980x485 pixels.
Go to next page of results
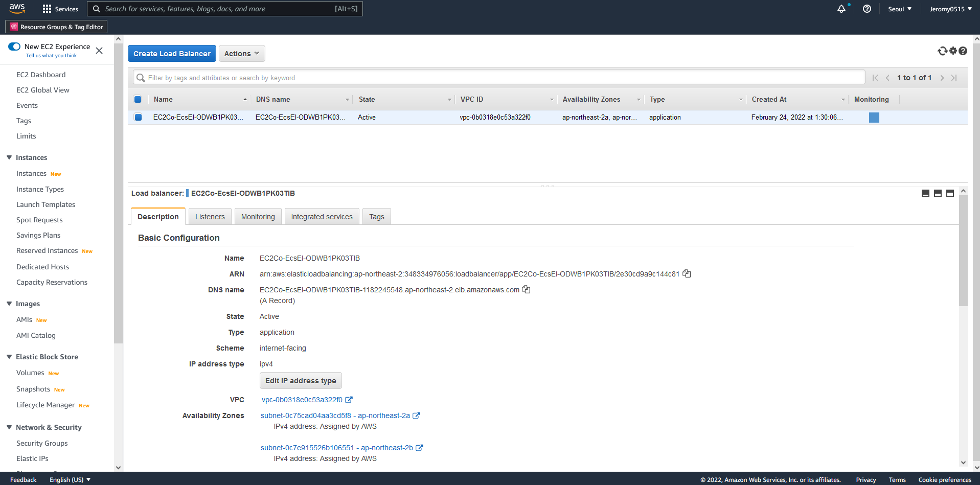point(942,78)
